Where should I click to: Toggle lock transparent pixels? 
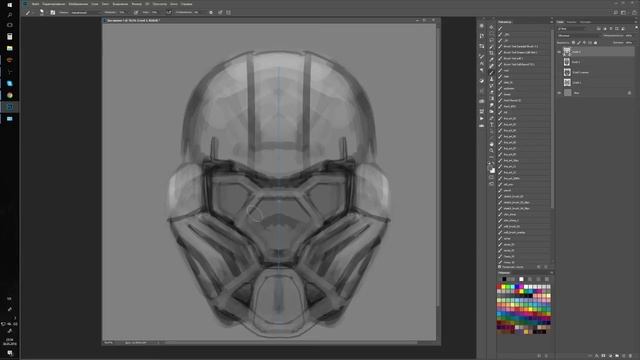click(x=573, y=43)
